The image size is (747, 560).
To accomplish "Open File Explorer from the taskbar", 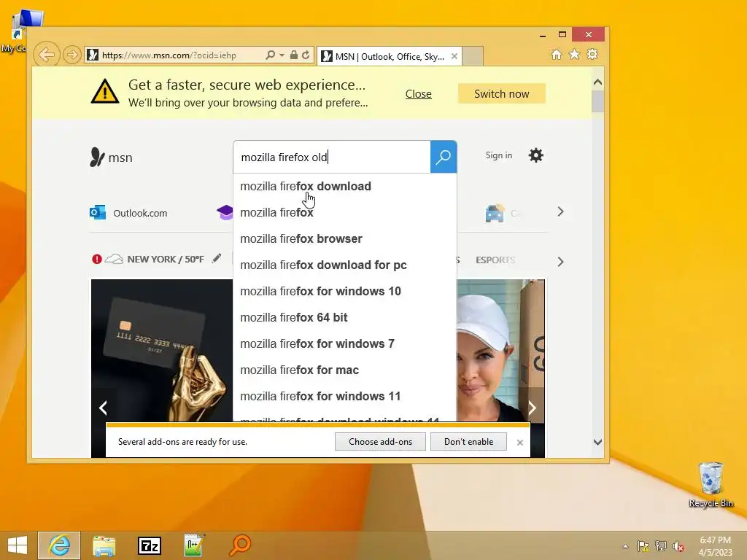I will point(104,545).
